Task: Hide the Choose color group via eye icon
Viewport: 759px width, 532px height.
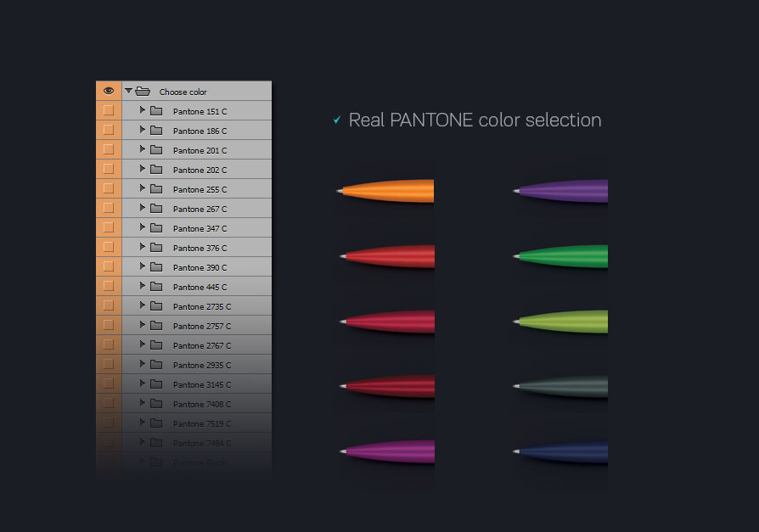Action: tap(109, 91)
